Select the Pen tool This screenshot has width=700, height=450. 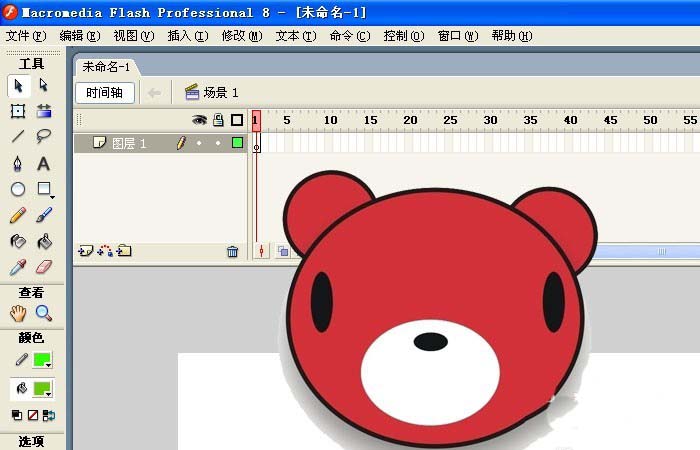pyautogui.click(x=17, y=163)
